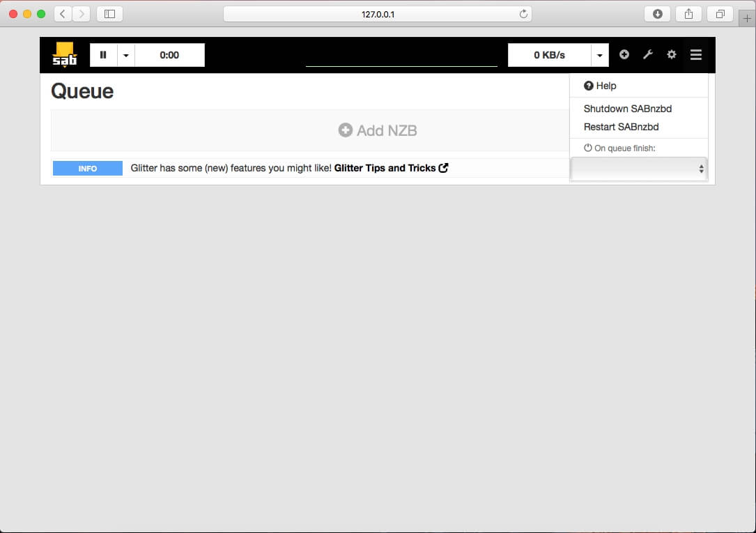Click the 0 KB/s speed display
The width and height of the screenshot is (756, 533).
coord(549,55)
